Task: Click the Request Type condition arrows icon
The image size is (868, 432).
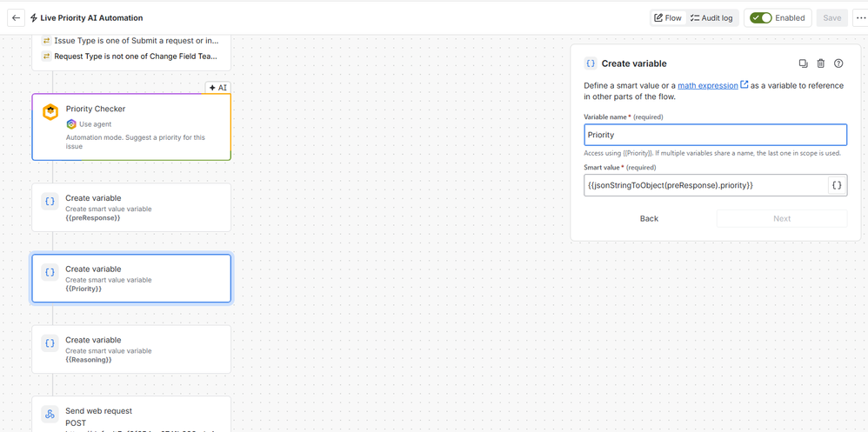Action: (46, 56)
